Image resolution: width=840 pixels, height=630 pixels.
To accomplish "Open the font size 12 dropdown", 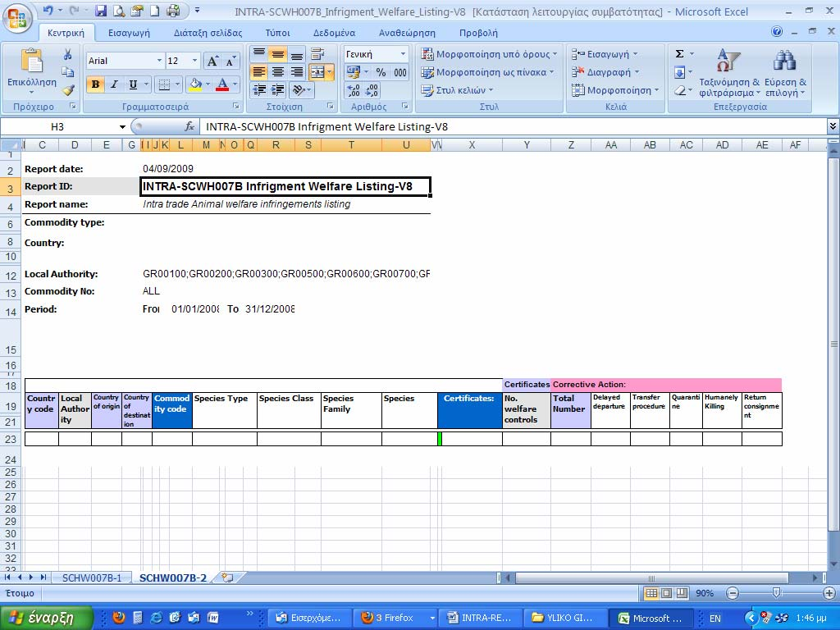I will pyautogui.click(x=195, y=61).
